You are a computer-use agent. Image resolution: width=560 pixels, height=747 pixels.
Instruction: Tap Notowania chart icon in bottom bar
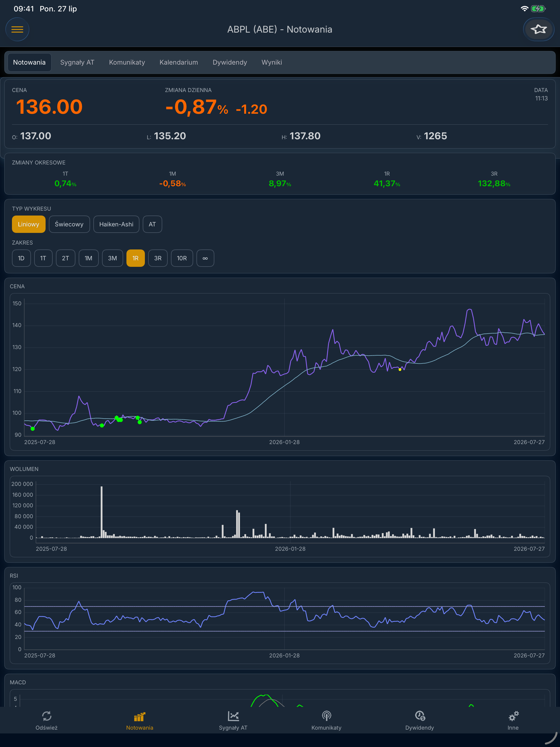139,717
